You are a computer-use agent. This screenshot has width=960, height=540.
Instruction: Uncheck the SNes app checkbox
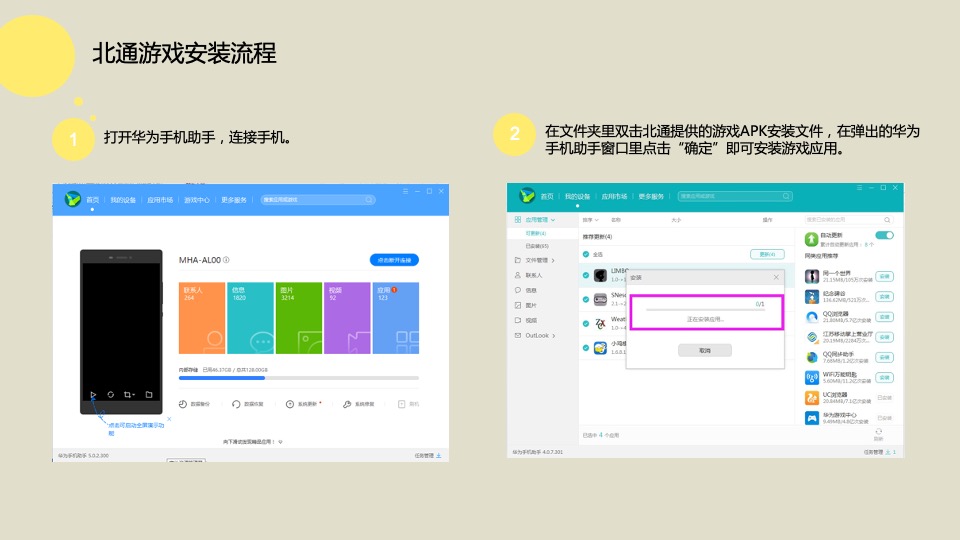click(586, 299)
